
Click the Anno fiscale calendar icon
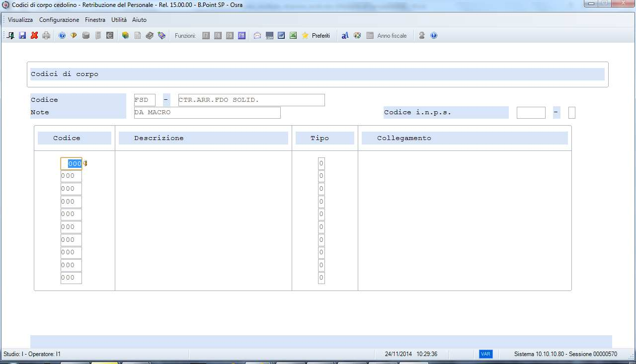[370, 36]
